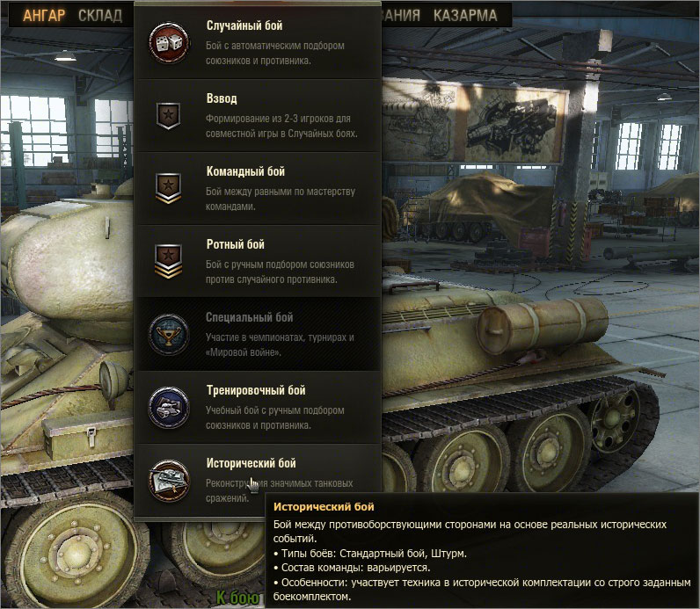Select the Командный бой menu entry

click(245, 171)
